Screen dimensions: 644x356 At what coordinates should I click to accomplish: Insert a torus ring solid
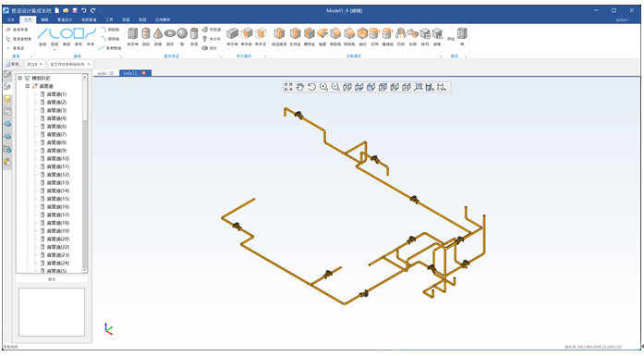pos(170,36)
